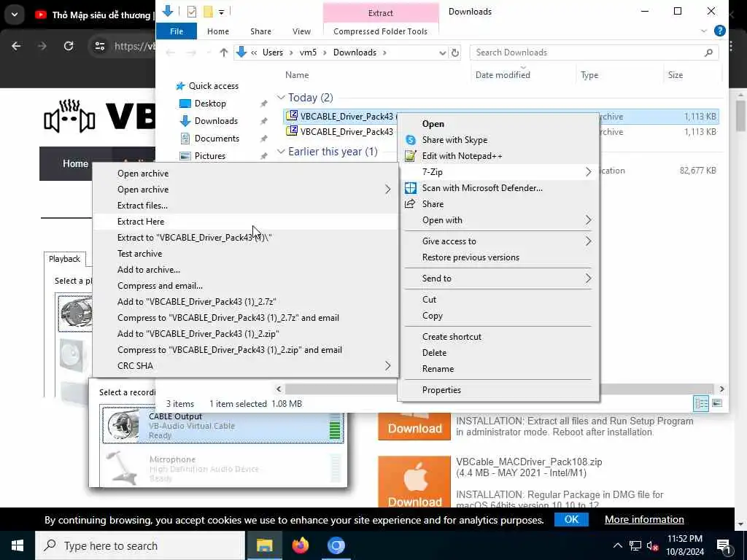Screen dimensions: 747x560
Task: Open Firefox from the taskbar
Action: point(300,545)
